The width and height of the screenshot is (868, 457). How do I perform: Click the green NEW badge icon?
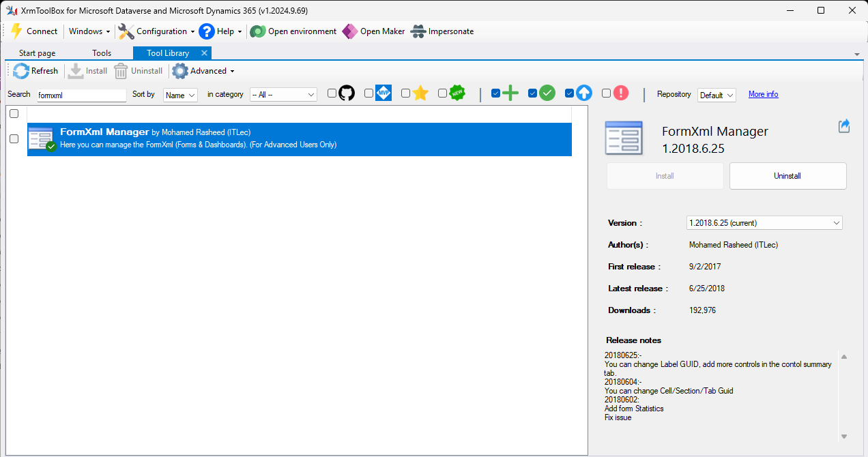click(x=457, y=93)
